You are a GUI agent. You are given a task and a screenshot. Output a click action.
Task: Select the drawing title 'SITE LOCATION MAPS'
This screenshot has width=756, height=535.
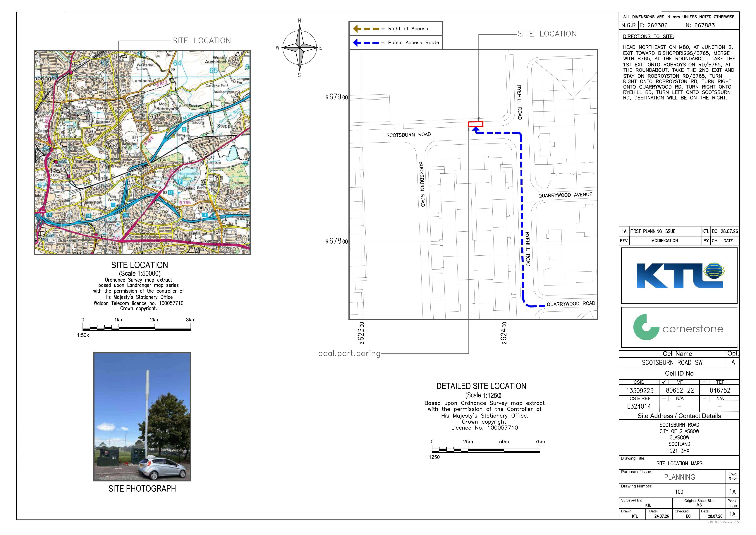(x=679, y=464)
